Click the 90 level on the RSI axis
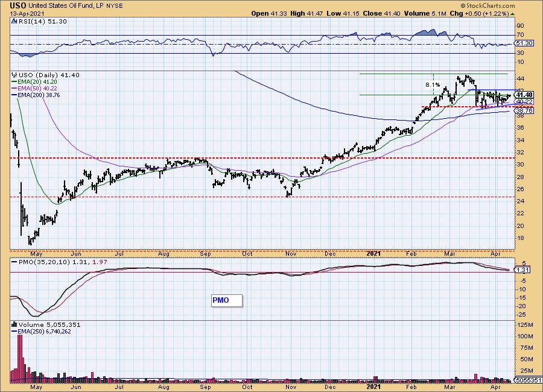The height and width of the screenshot is (392, 543). (x=520, y=25)
